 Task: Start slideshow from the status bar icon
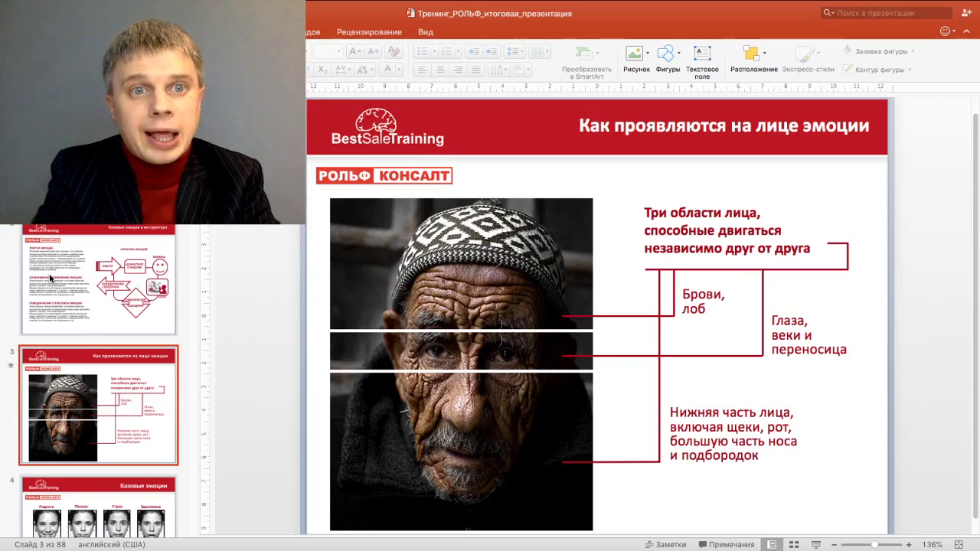pyautogui.click(x=816, y=544)
